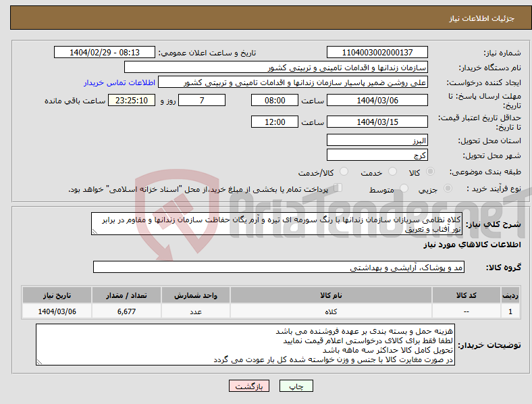532x404 pixels.
Task: Click the کلاه item name cell
Action: (331, 311)
